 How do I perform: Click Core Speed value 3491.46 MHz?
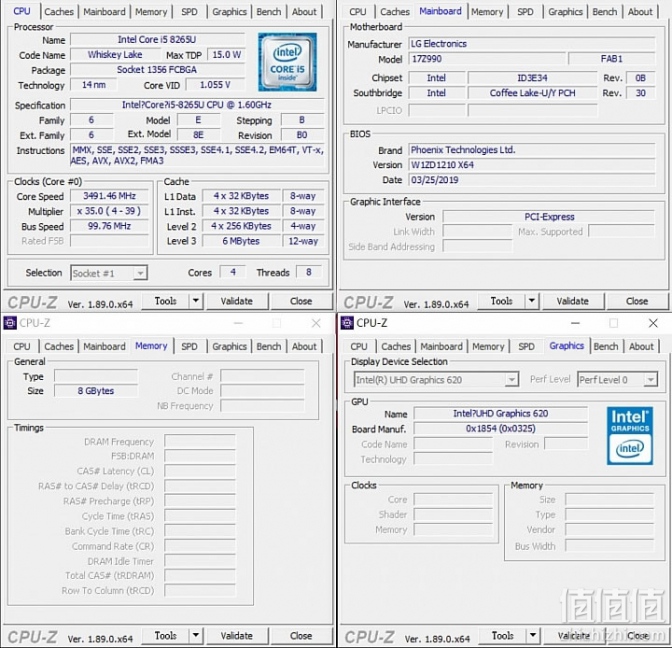point(109,196)
